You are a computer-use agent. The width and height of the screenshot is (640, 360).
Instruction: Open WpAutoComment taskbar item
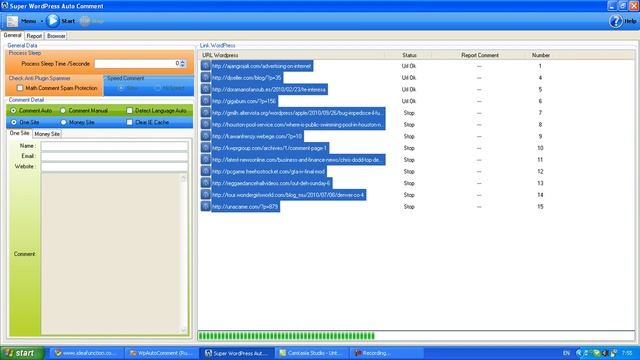(x=161, y=353)
